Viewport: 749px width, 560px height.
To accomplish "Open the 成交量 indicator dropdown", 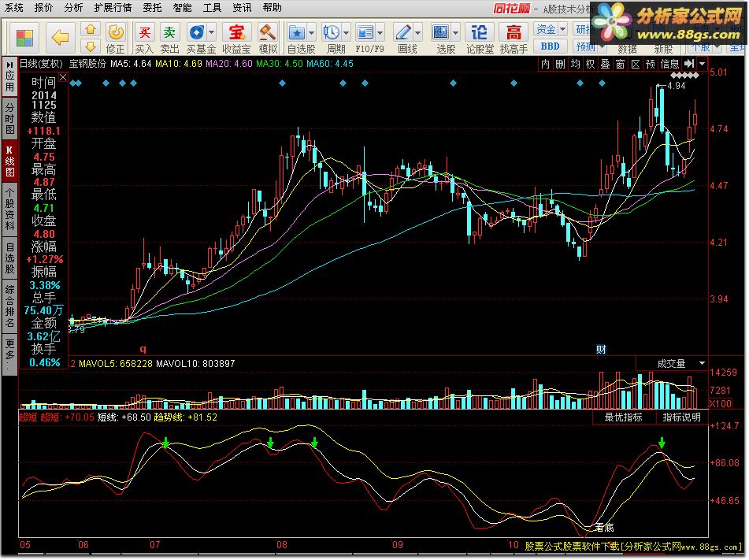I will point(703,364).
